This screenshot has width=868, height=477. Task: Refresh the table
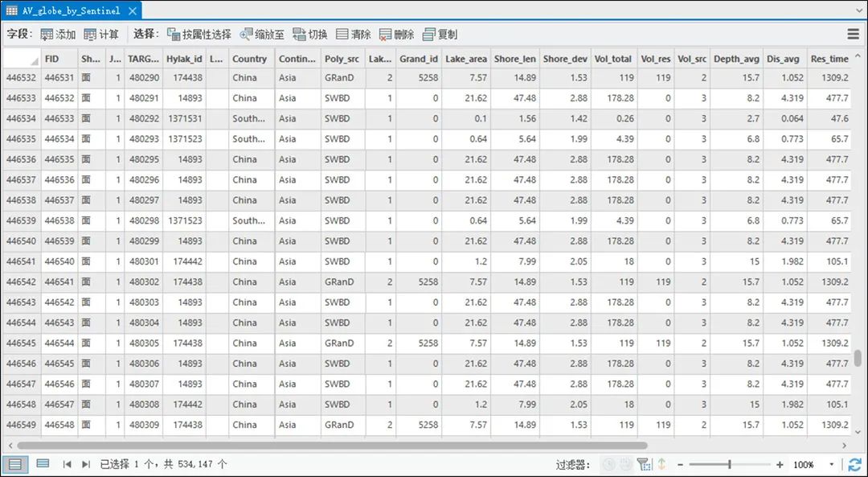[x=854, y=465]
